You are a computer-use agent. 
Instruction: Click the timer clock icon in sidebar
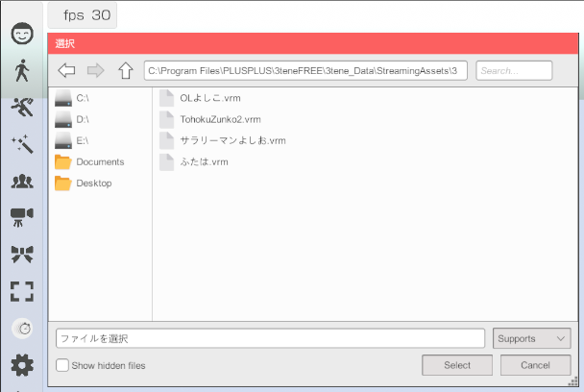coord(23,329)
